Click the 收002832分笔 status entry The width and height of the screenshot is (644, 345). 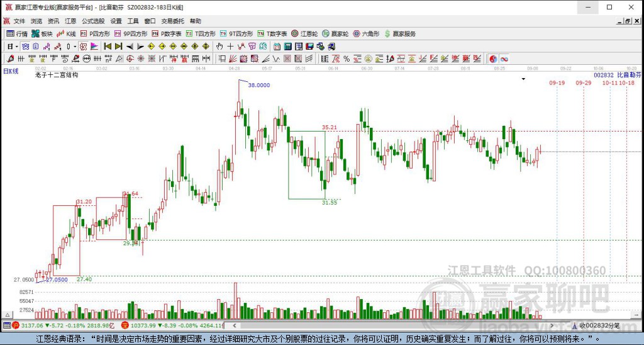(x=599, y=325)
